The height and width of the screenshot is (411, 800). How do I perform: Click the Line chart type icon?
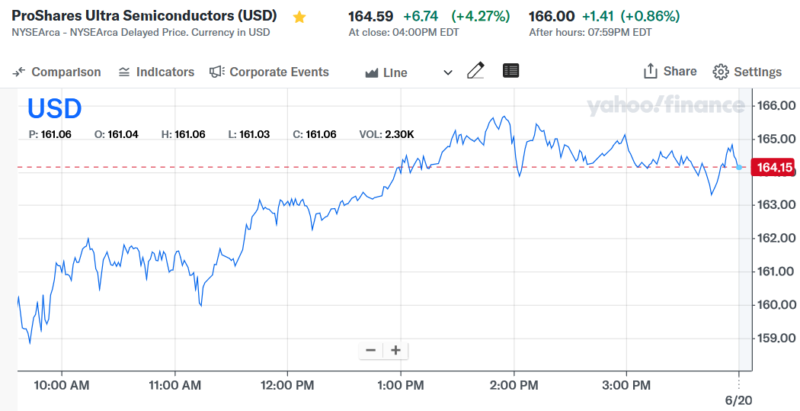pos(372,73)
